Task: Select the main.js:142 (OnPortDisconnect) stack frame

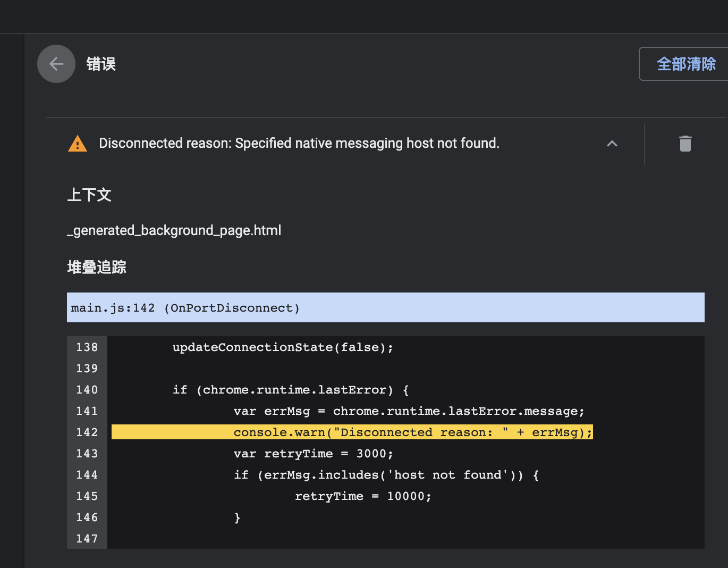Action: point(386,307)
